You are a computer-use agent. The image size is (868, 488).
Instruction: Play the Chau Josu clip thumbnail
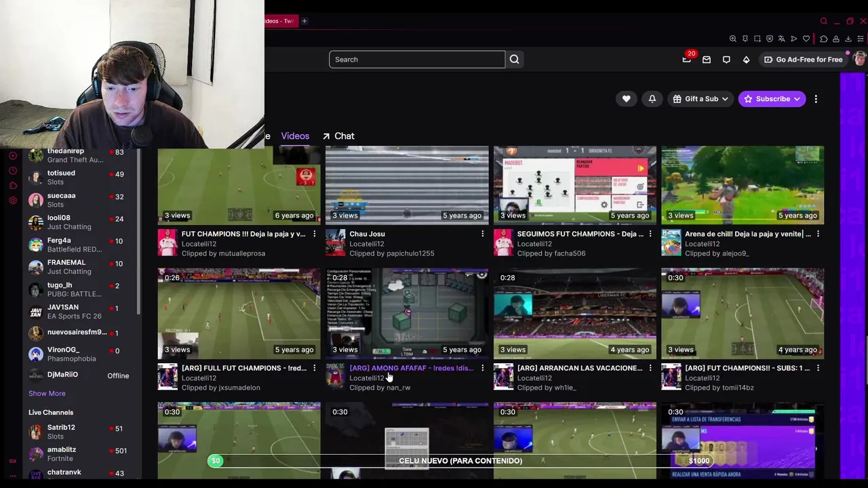(407, 184)
